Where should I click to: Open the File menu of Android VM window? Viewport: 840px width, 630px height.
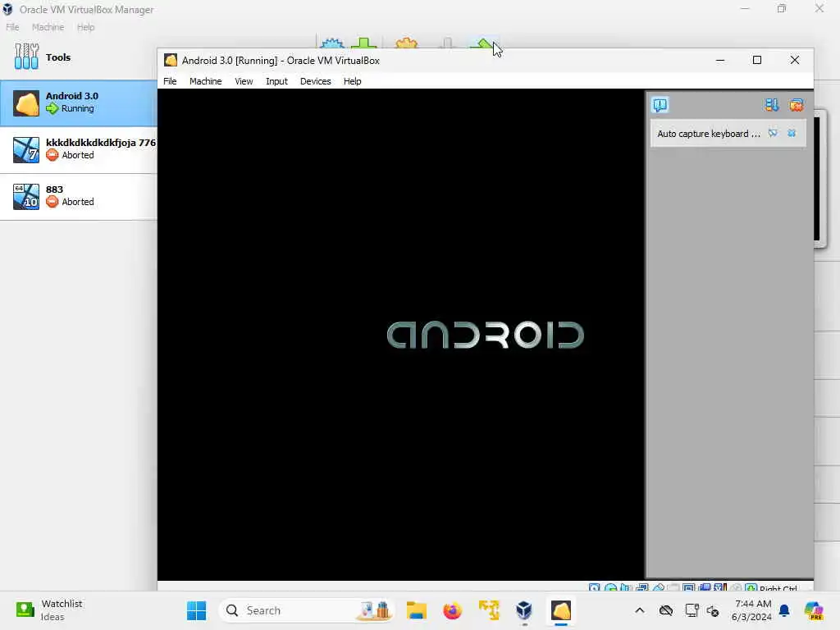(170, 81)
